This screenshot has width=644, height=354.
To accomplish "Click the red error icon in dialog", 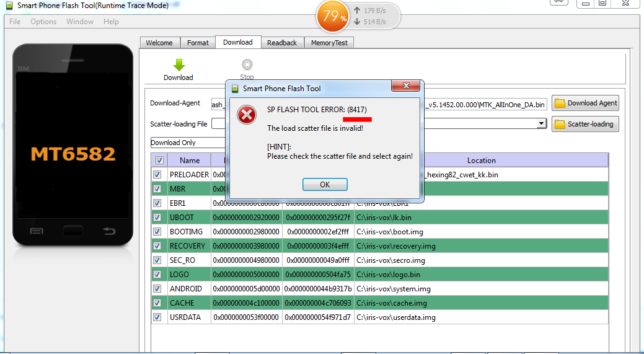I will pyautogui.click(x=247, y=116).
